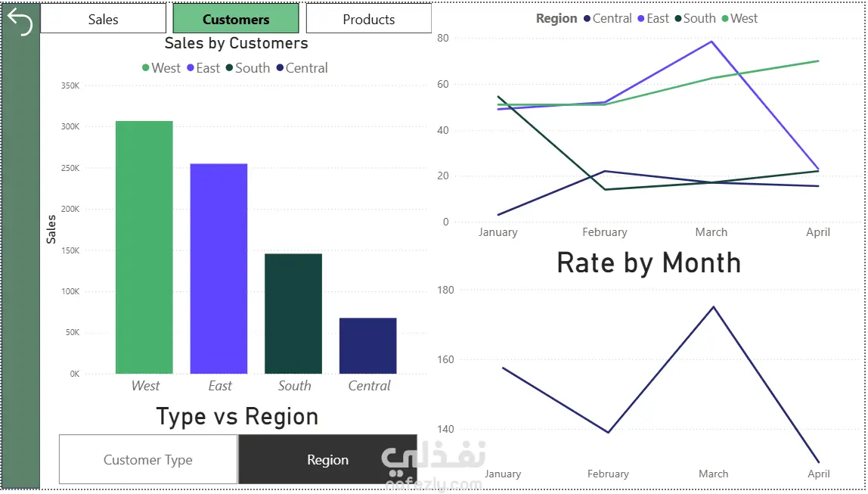The height and width of the screenshot is (494, 868).
Task: Select the green West bar
Action: tap(144, 247)
